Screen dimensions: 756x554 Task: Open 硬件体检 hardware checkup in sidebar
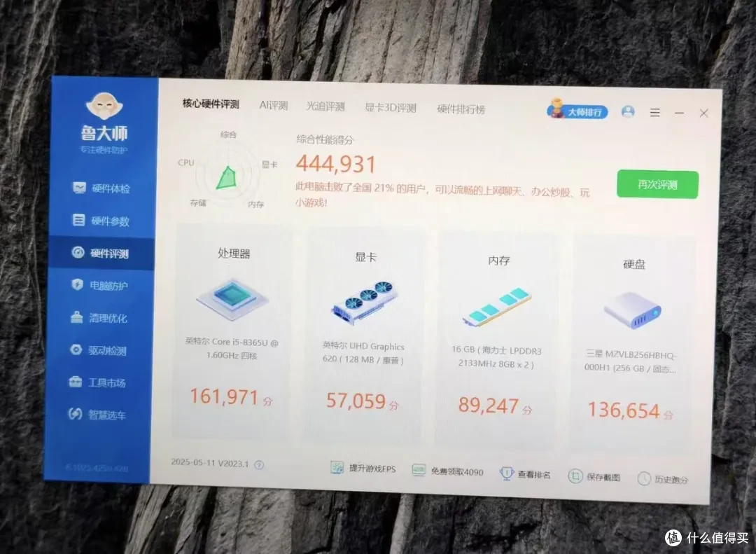point(101,188)
